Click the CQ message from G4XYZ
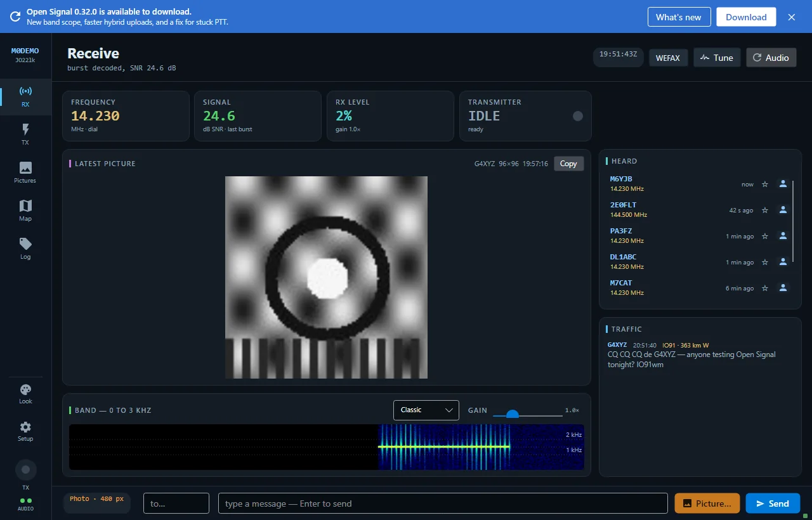This screenshot has height=520, width=812. 691,360
